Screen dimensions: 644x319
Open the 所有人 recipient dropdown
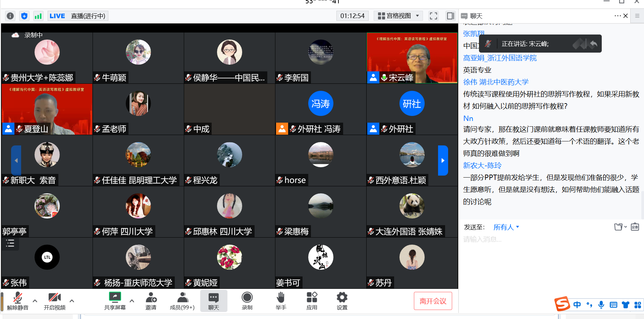pos(506,227)
